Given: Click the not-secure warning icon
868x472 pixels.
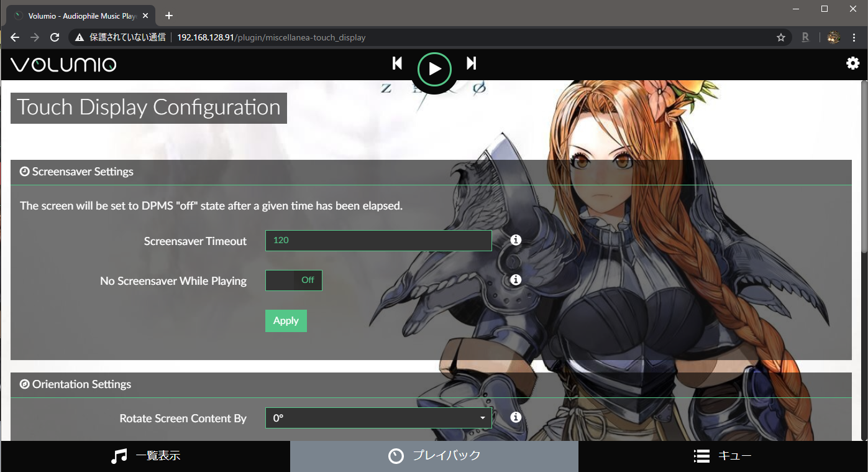Looking at the screenshot, I should coord(79,37).
